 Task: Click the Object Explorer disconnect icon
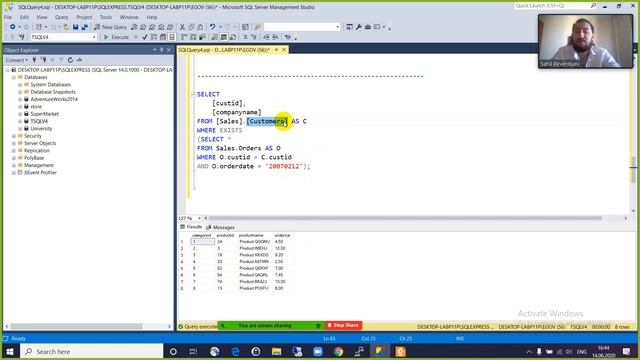pos(44,60)
